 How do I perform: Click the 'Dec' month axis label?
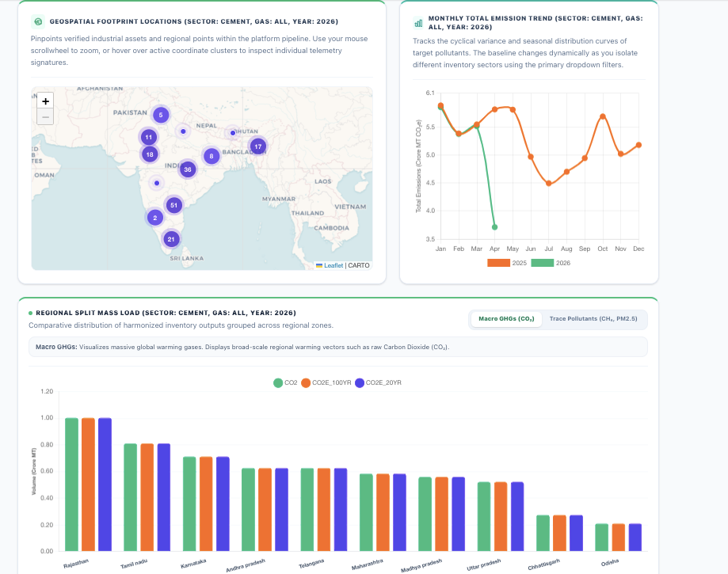pos(638,249)
